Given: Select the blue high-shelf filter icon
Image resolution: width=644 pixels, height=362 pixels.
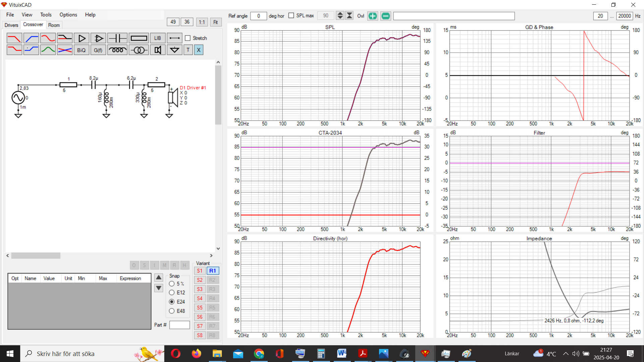Looking at the screenshot, I should (31, 50).
